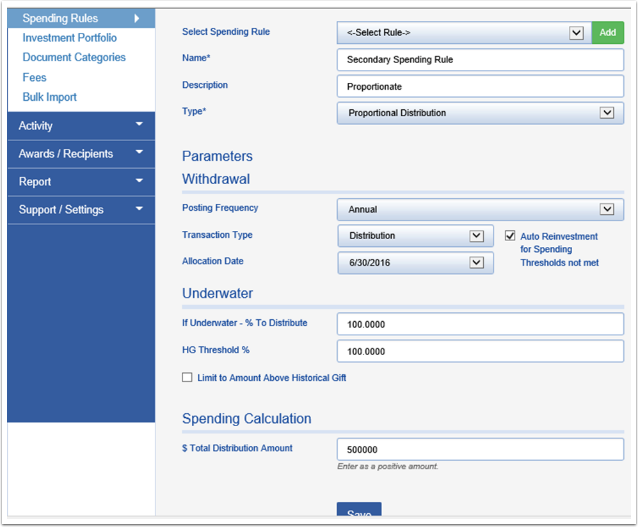This screenshot has width=638, height=527.
Task: Click the Name field with Secondary Spending Rule
Action: (x=480, y=60)
